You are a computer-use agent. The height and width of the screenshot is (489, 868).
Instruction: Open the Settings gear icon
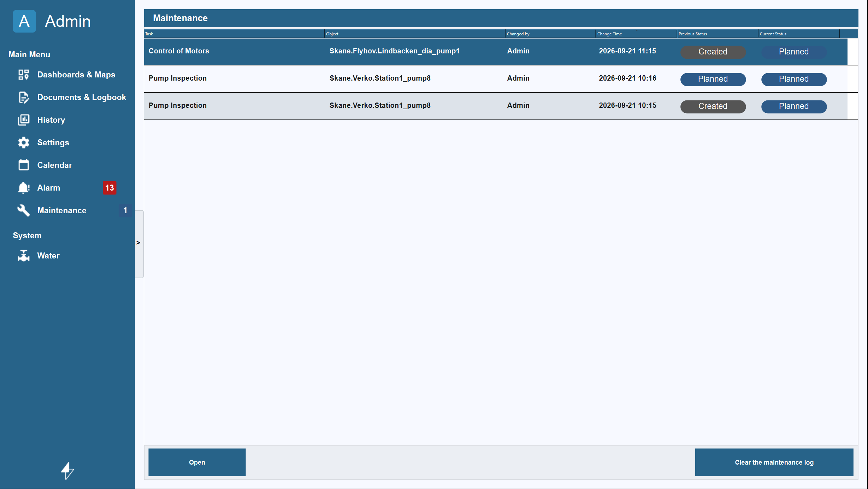[24, 142]
